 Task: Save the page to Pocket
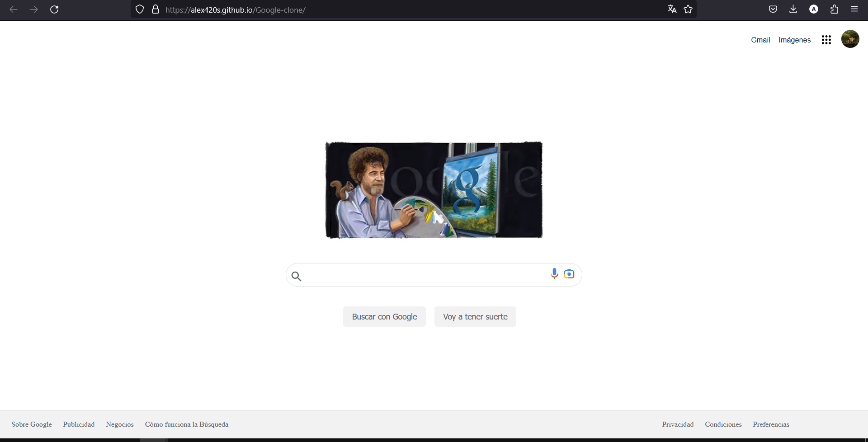click(x=773, y=9)
